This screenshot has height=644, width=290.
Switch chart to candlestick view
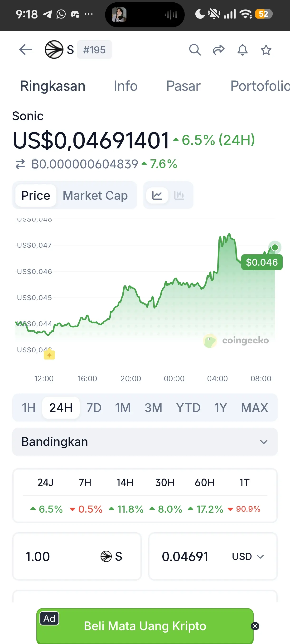point(179,195)
